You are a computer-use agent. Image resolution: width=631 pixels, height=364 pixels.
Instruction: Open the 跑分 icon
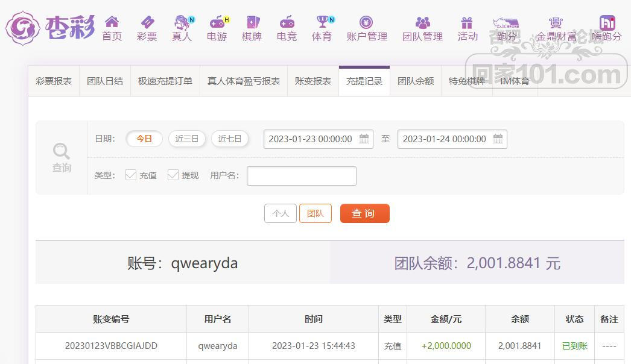pyautogui.click(x=506, y=22)
